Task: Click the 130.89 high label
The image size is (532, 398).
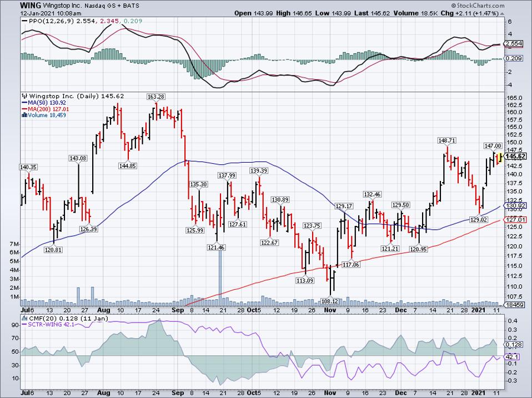Action: 280,200
